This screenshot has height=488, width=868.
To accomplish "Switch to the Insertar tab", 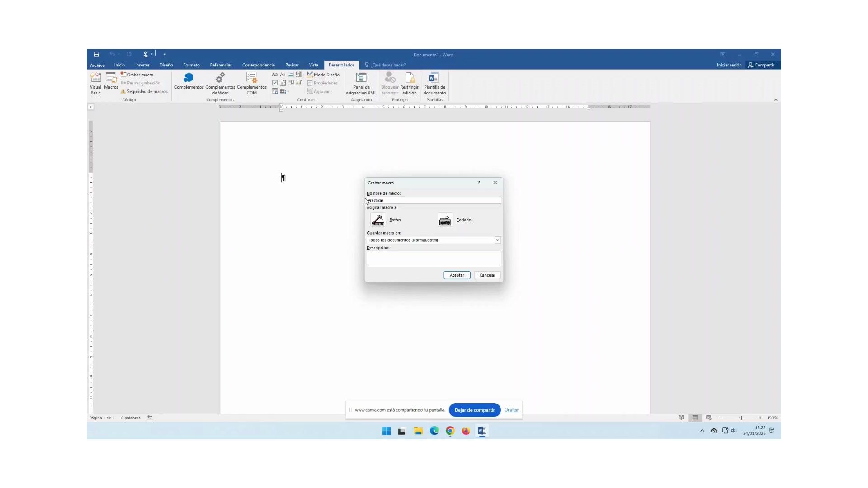I will [142, 65].
